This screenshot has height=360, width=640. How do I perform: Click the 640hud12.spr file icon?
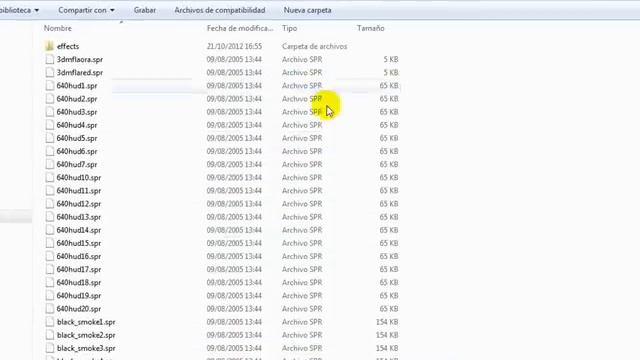[x=50, y=204]
